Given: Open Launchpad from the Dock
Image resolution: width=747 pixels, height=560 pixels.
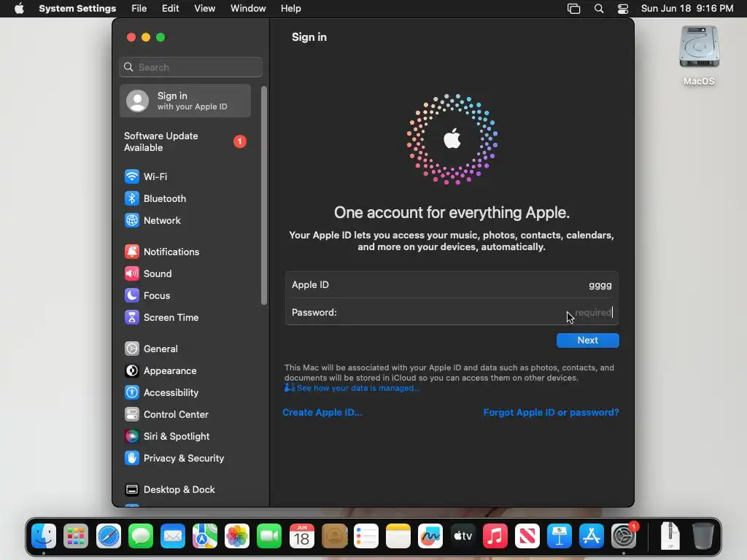Looking at the screenshot, I should coord(76,536).
